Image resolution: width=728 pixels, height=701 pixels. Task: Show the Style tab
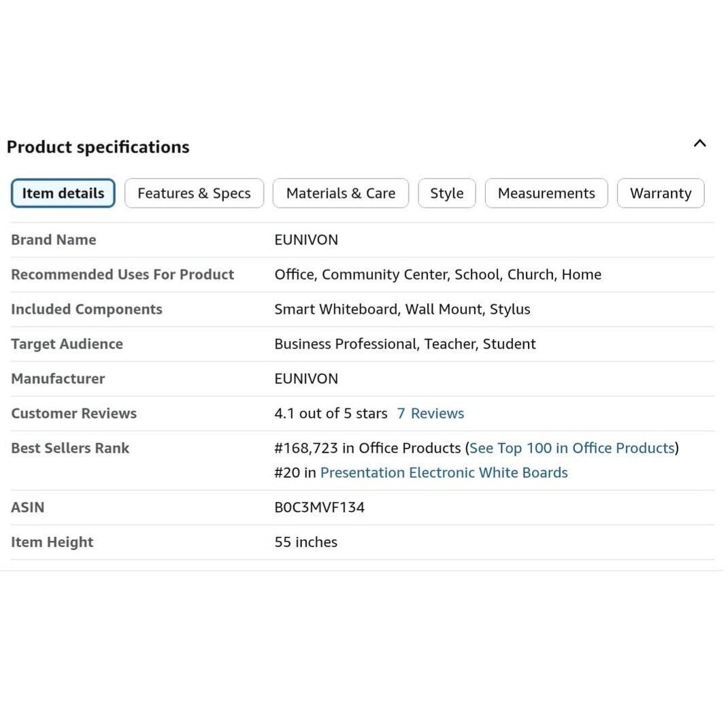click(x=446, y=193)
